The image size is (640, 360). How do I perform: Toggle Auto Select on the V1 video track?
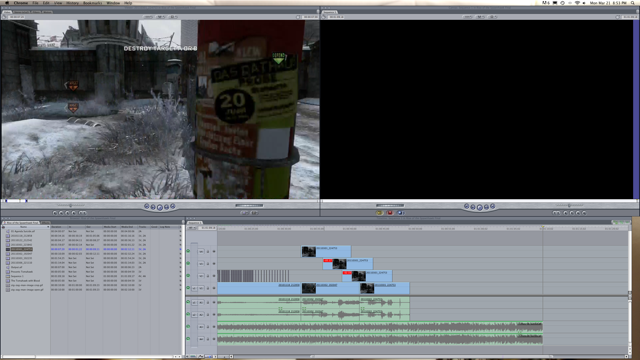pyautogui.click(x=214, y=288)
